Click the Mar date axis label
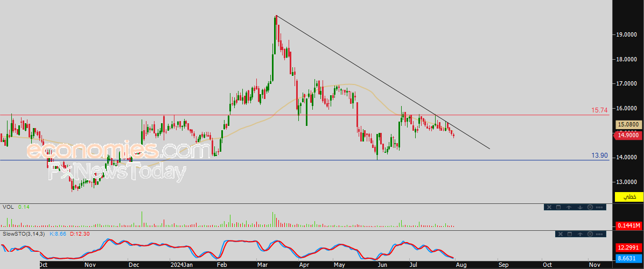This screenshot has width=644, height=269. pos(262,265)
